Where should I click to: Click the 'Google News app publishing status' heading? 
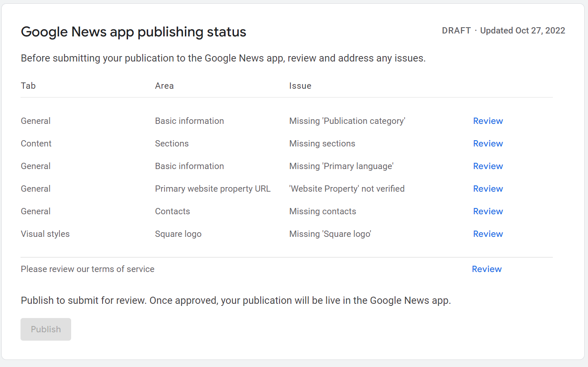(134, 32)
